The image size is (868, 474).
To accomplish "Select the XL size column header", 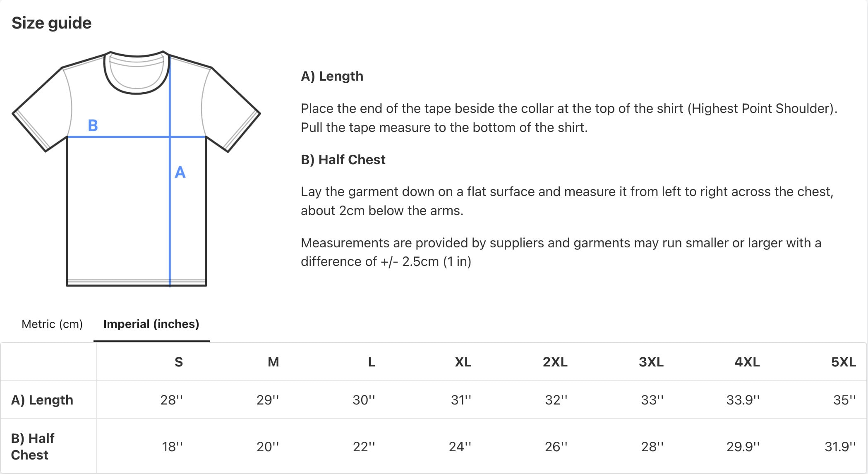I will [463, 362].
